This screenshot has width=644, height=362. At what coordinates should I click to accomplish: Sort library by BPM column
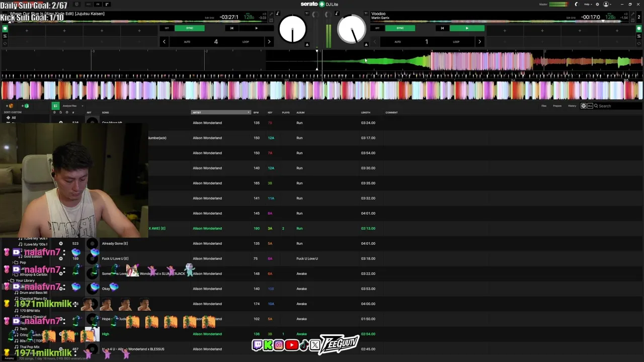point(256,113)
